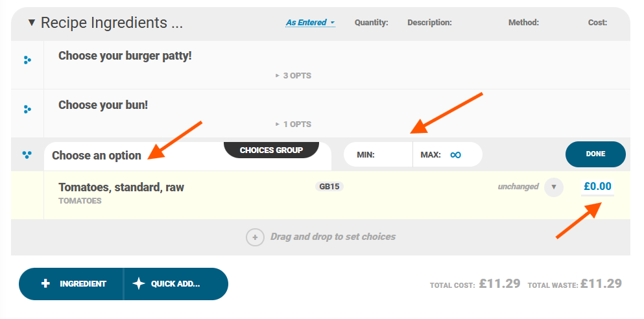
Task: Click choices-group icon beside Choose an option
Action: pyautogui.click(x=27, y=155)
